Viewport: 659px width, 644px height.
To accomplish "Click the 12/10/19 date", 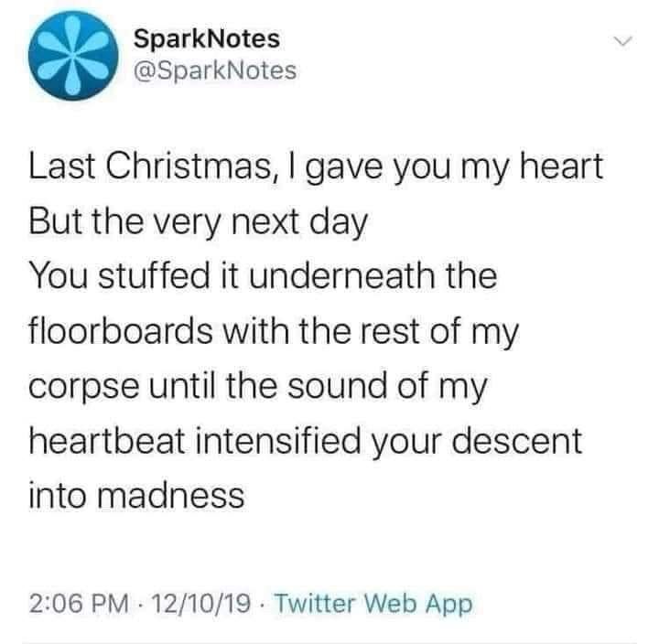I will coord(201,603).
